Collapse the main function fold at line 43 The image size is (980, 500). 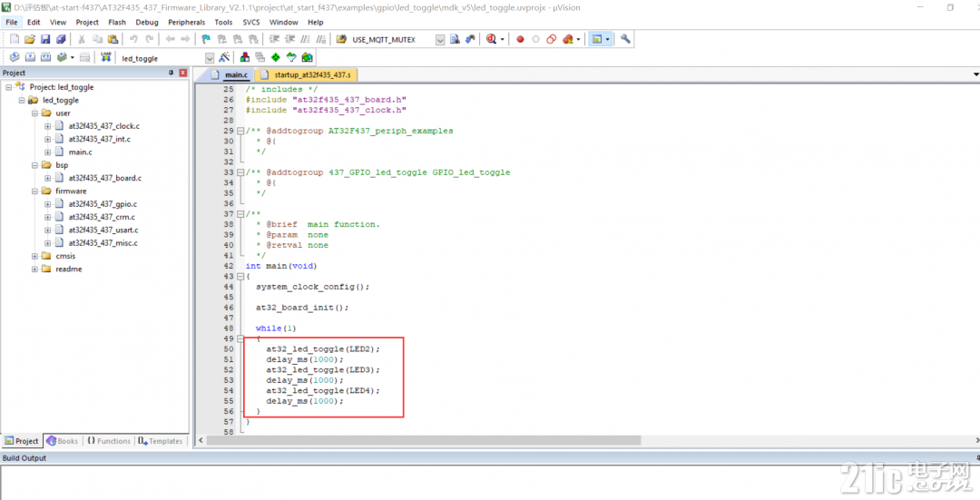tap(240, 276)
